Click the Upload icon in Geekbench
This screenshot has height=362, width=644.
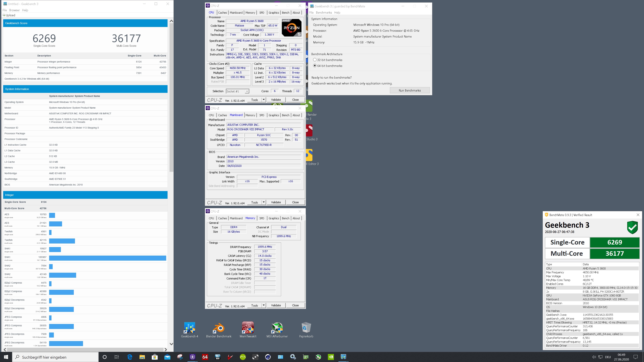click(4, 15)
